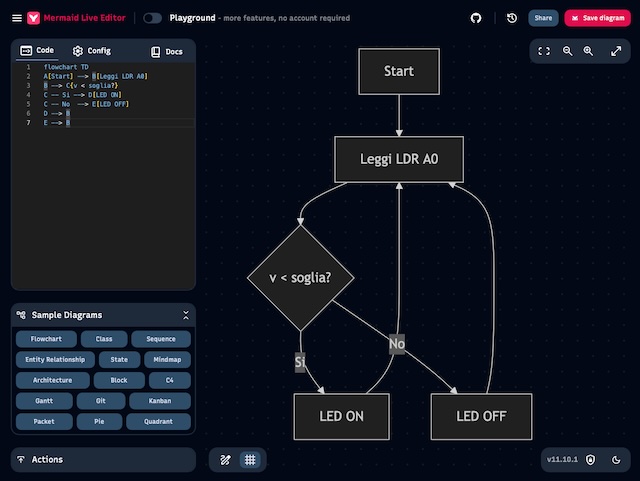Select the Code tab
The height and width of the screenshot is (481, 640).
coord(37,51)
